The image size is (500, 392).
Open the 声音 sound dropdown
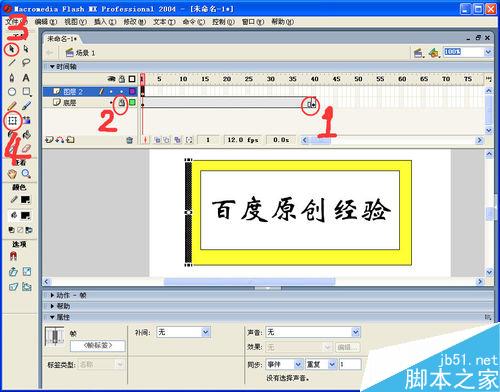click(355, 332)
